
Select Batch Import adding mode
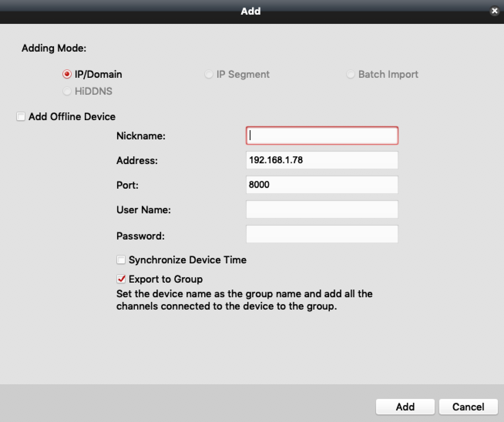(351, 74)
